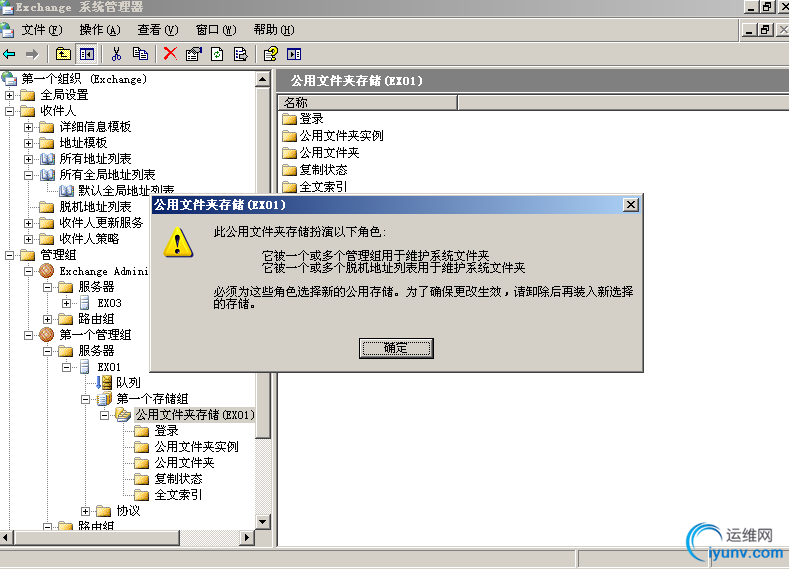Image resolution: width=789 pixels, height=569 pixels.
Task: Click the red Delete X icon
Action: click(x=170, y=54)
